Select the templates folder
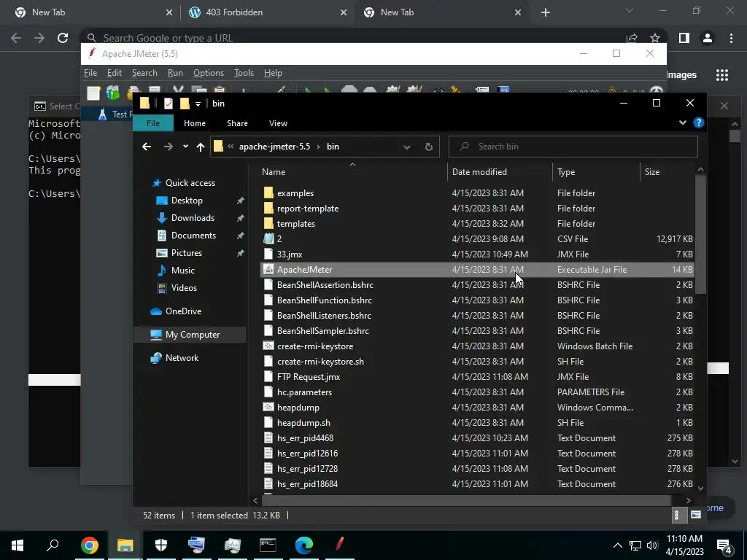 [477, 223]
